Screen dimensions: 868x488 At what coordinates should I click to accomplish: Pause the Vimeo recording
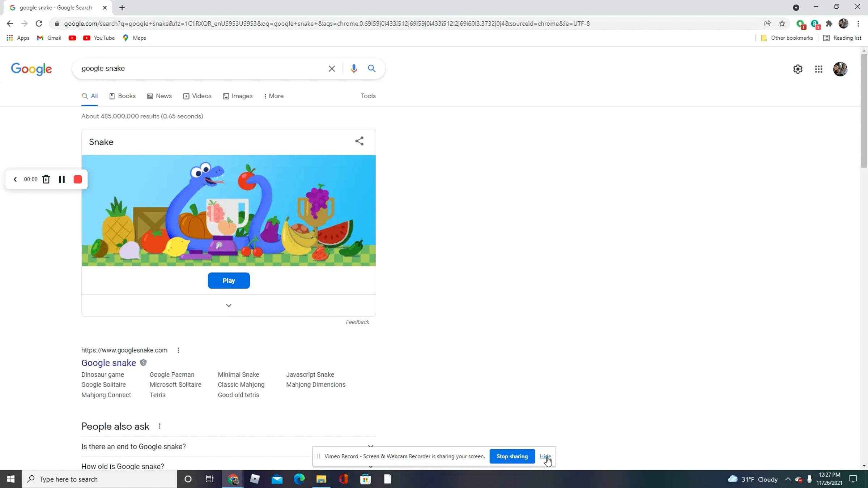[62, 179]
